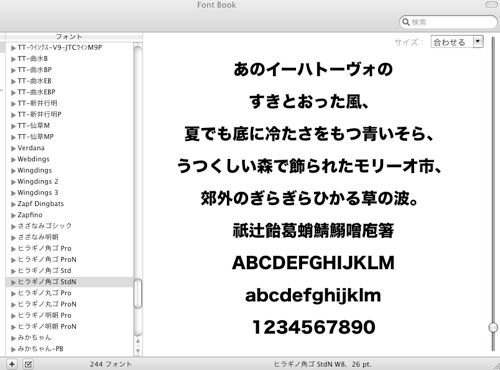The width and height of the screenshot is (500, 370).
Task: Click the 1234567890 preview line
Action: 314,327
